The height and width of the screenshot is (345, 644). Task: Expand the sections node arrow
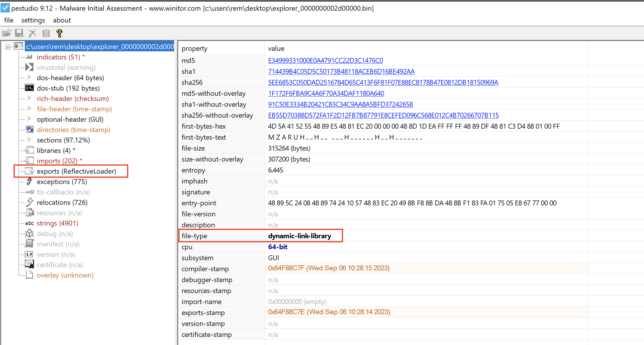(x=29, y=140)
